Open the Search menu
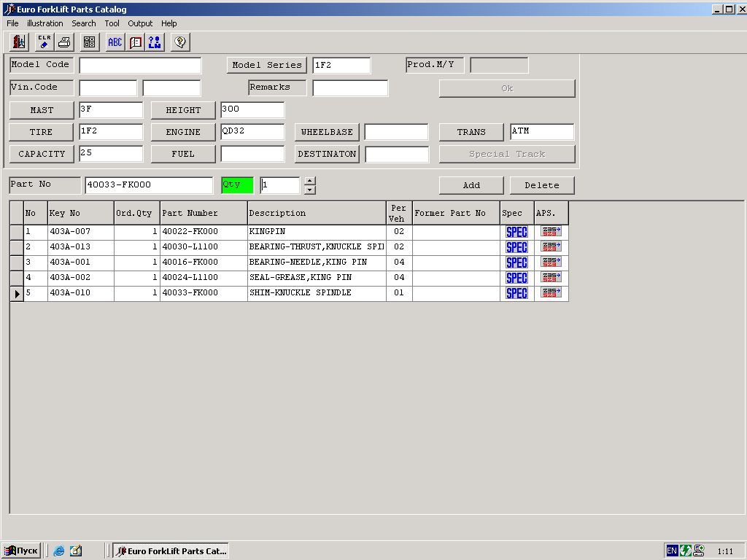The width and height of the screenshot is (747, 560). [x=84, y=23]
